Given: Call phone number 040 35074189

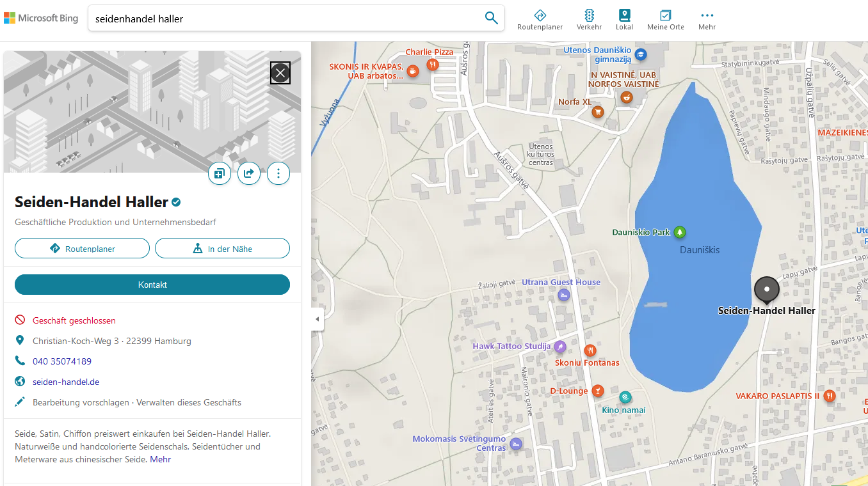Looking at the screenshot, I should pos(62,361).
